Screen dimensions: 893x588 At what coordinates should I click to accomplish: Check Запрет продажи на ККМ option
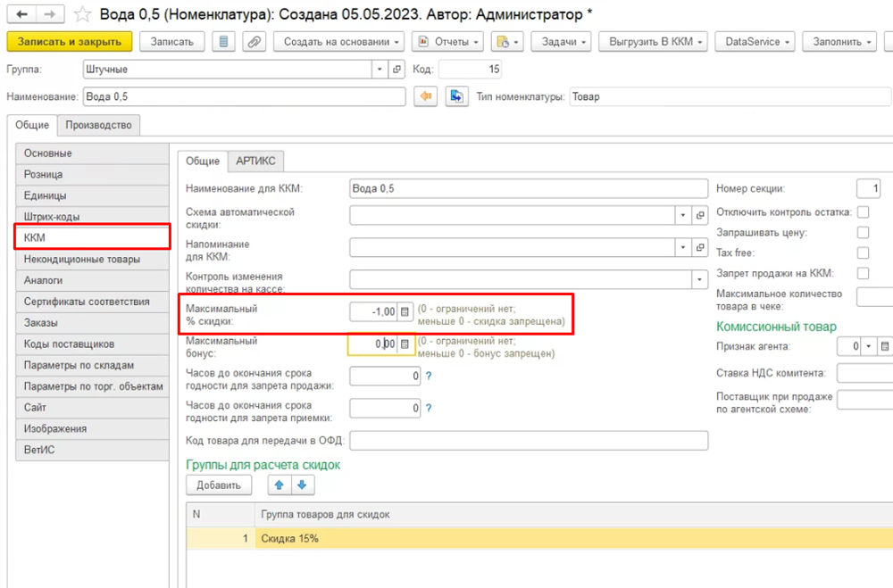863,274
